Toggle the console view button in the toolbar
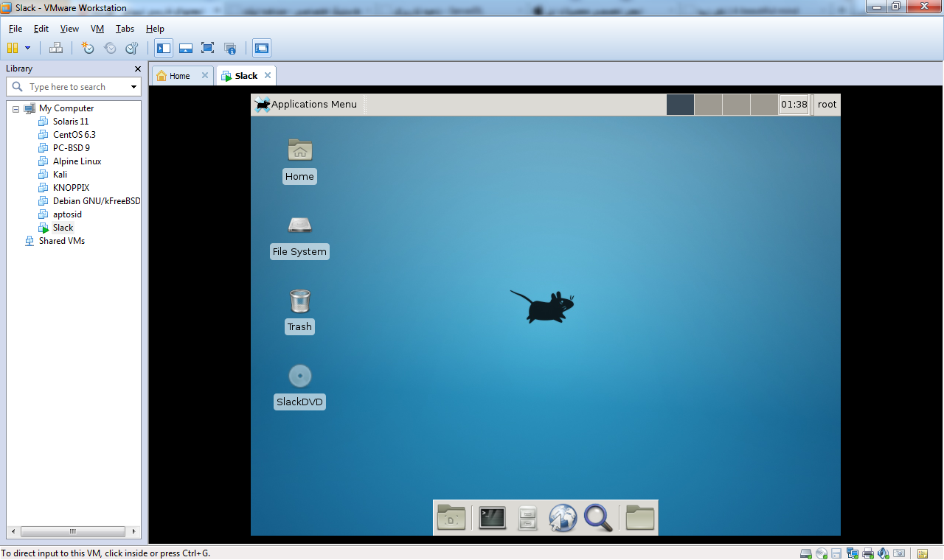 coord(262,49)
